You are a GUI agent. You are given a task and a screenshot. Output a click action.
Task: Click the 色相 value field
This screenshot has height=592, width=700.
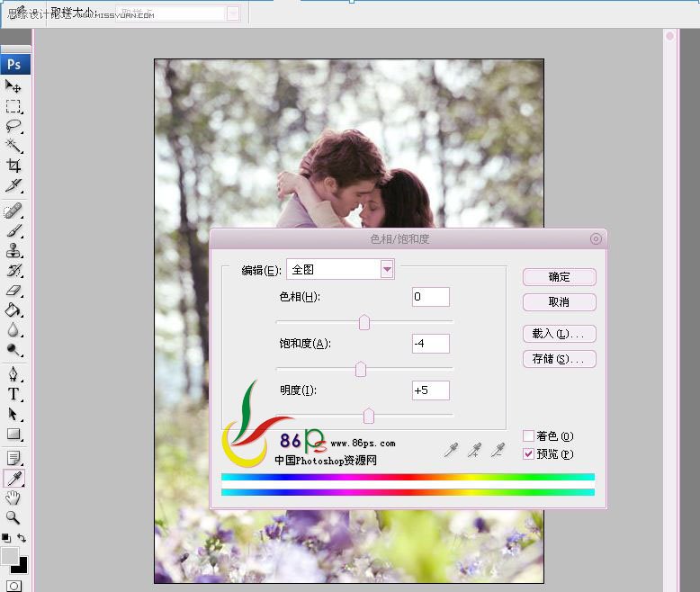click(430, 297)
